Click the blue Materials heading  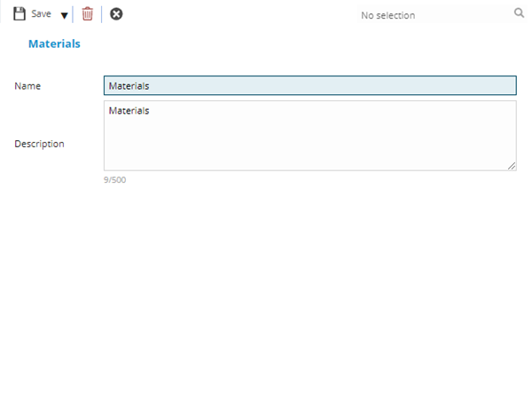coord(54,43)
